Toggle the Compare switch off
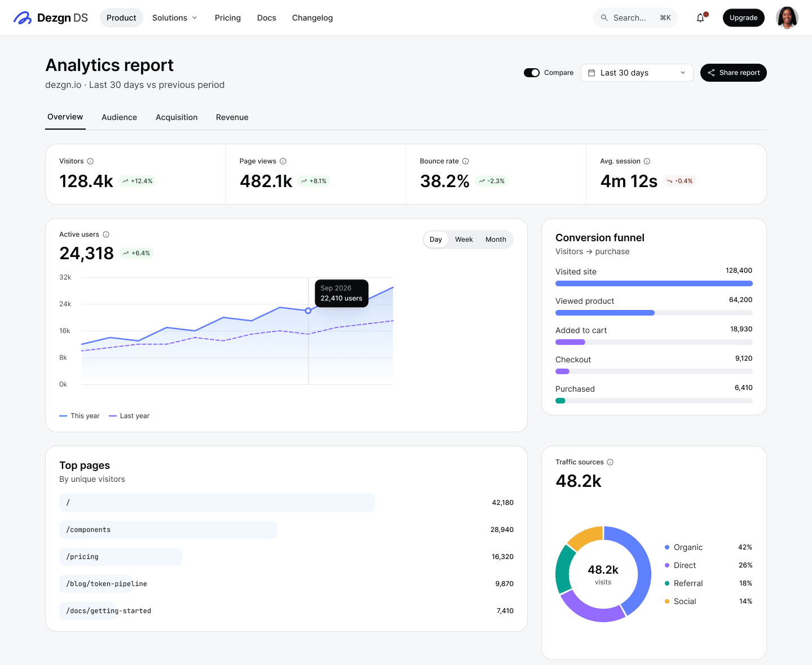The image size is (812, 665). pos(532,73)
